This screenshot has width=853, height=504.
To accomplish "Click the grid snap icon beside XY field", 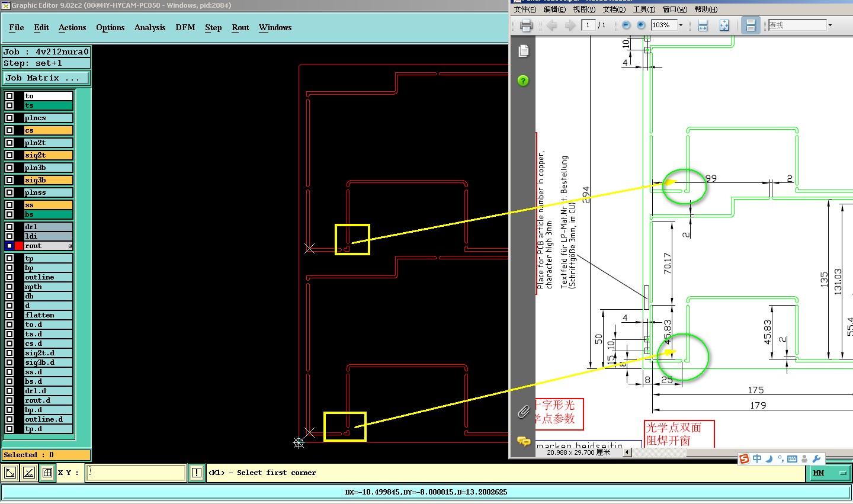I will (47, 473).
